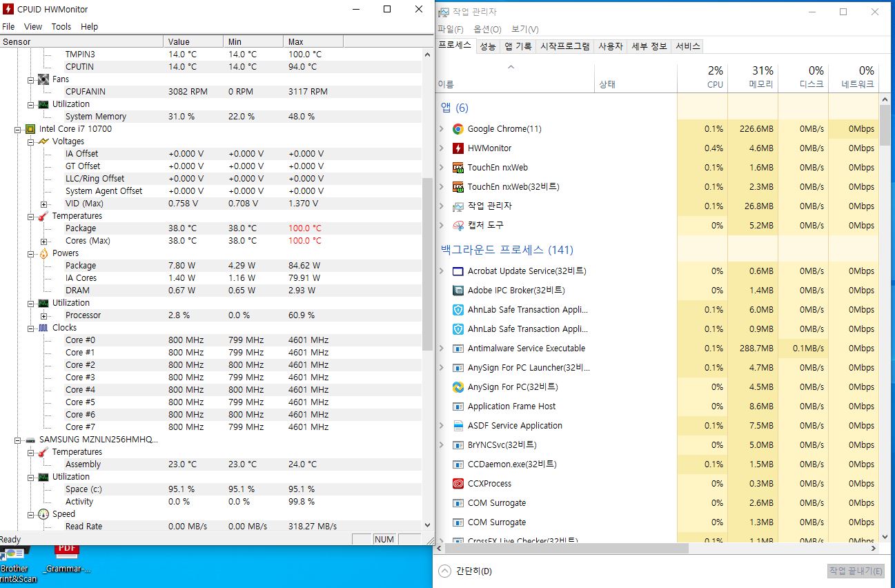Click the 작업 관리자 process icon in the list
Viewport: 895px width, 588px height.
point(458,206)
